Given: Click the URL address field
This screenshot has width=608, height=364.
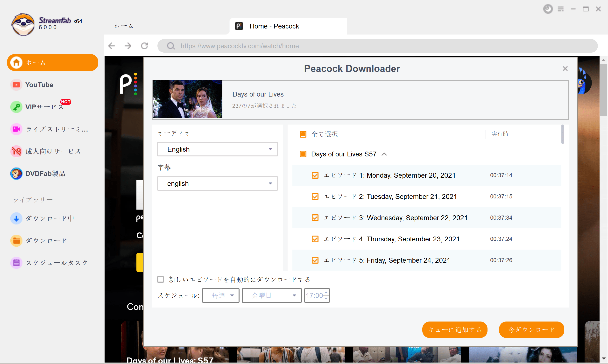Looking at the screenshot, I should pos(377,46).
